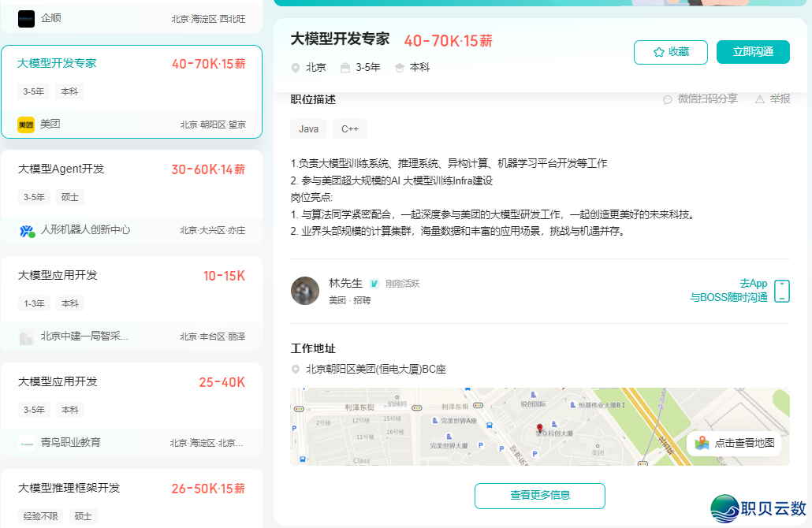Click the 企顺 company logo
Image resolution: width=812 pixels, height=528 pixels.
pos(26,19)
